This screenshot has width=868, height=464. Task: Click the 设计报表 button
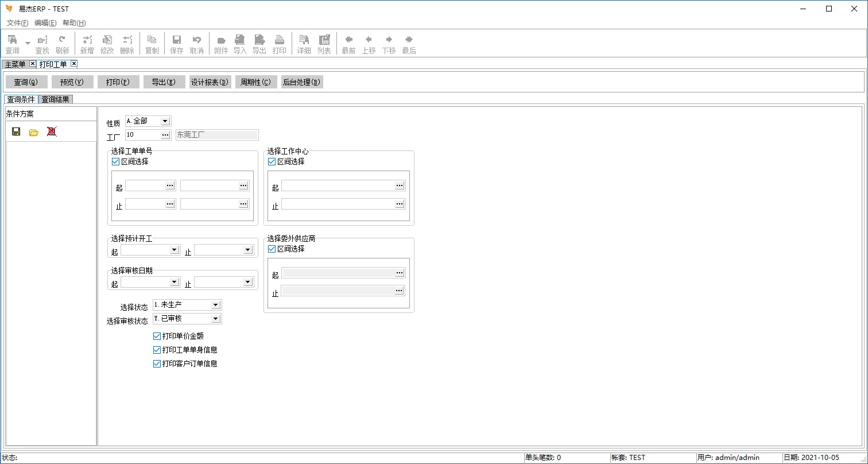[x=210, y=82]
